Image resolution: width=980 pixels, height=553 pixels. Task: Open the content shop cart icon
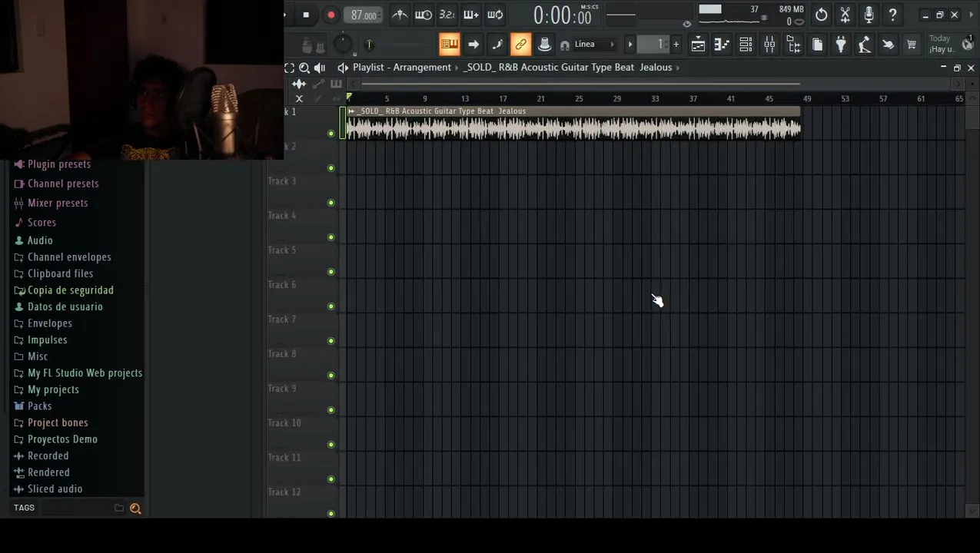point(912,45)
